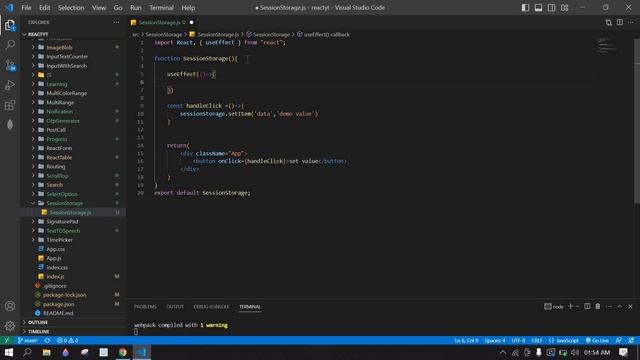Viewport: 640px width, 360px height.
Task: Open the Source Control view
Action: point(10,65)
